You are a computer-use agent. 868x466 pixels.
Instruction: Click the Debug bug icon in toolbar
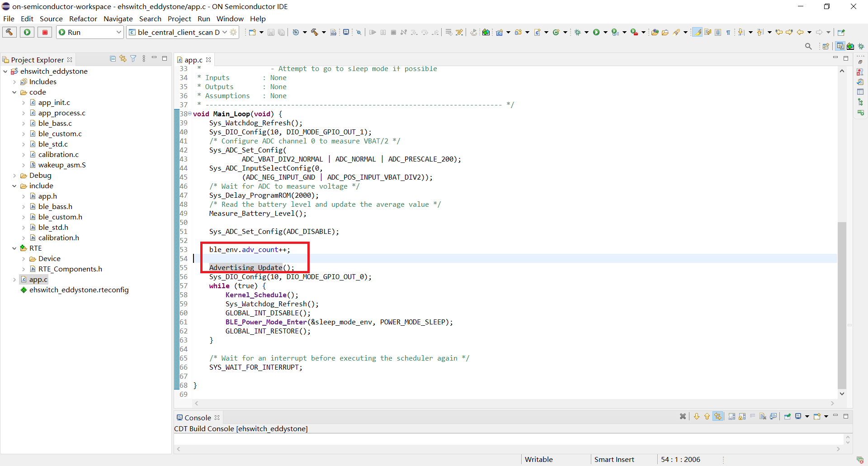(x=577, y=32)
